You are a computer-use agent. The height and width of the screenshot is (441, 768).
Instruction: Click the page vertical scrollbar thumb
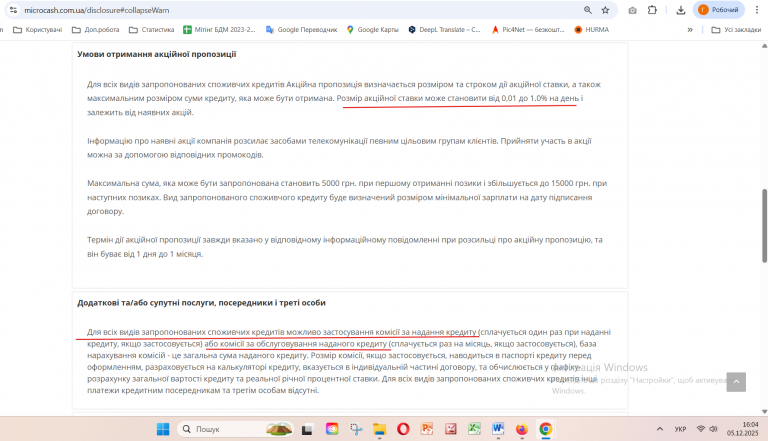pyautogui.click(x=764, y=226)
